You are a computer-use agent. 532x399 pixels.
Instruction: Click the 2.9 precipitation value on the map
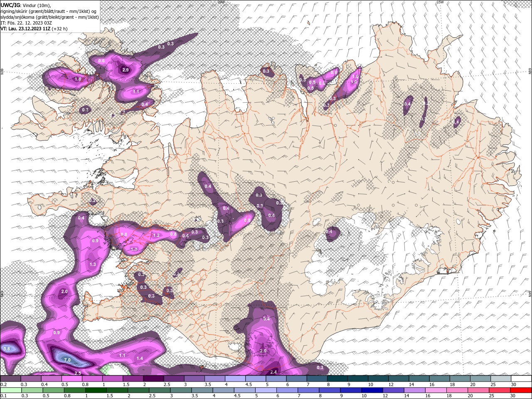click(x=126, y=70)
